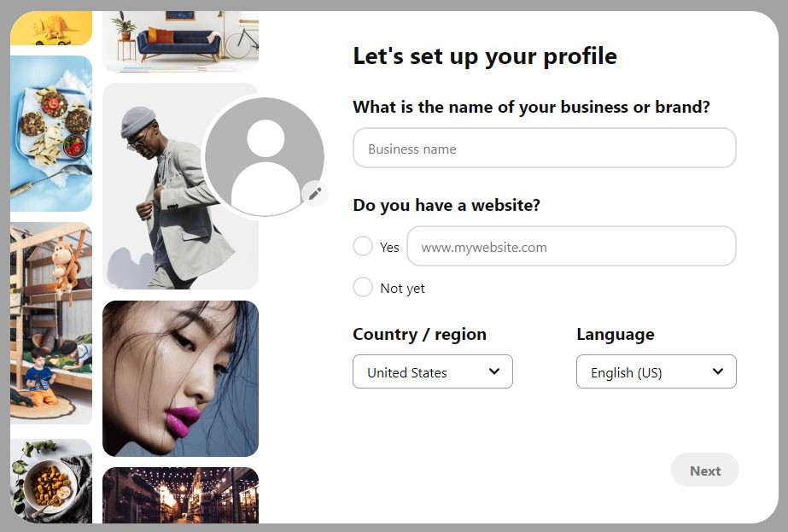Click the blue sofa living room image
Image resolution: width=788 pixels, height=532 pixels.
(180, 42)
